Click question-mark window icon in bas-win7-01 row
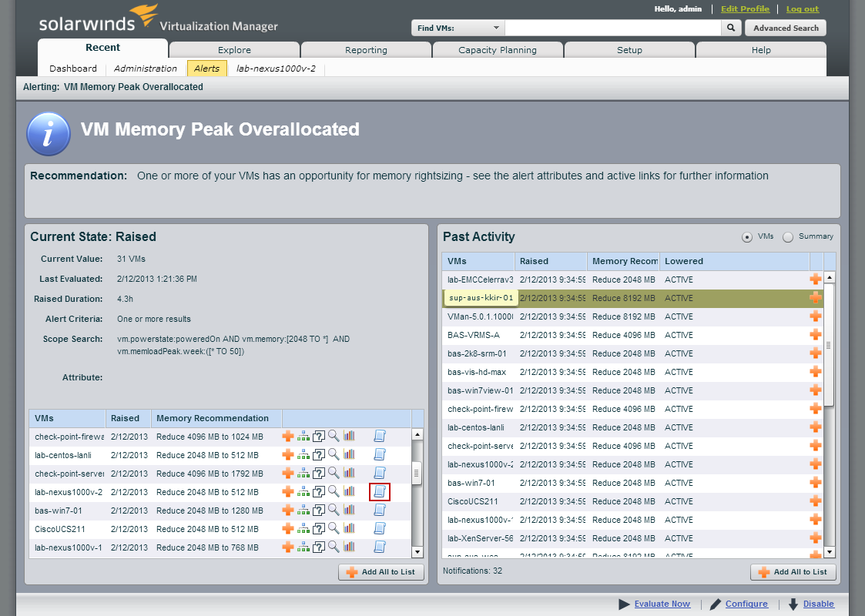Image resolution: width=865 pixels, height=616 pixels. [318, 510]
